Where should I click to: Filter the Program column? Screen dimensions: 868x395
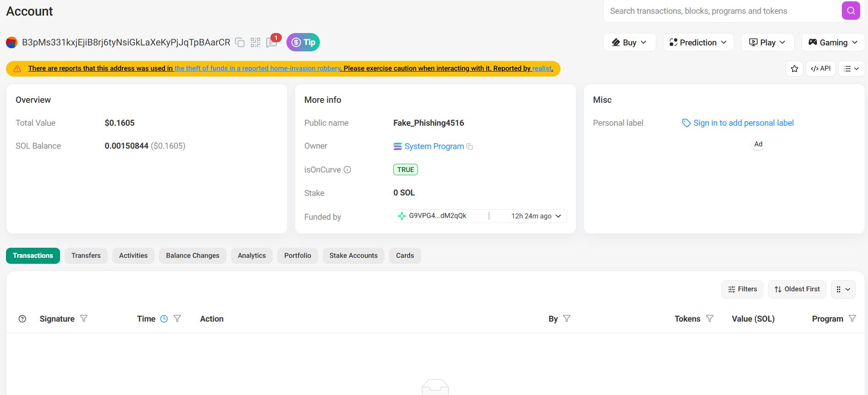[x=852, y=318]
